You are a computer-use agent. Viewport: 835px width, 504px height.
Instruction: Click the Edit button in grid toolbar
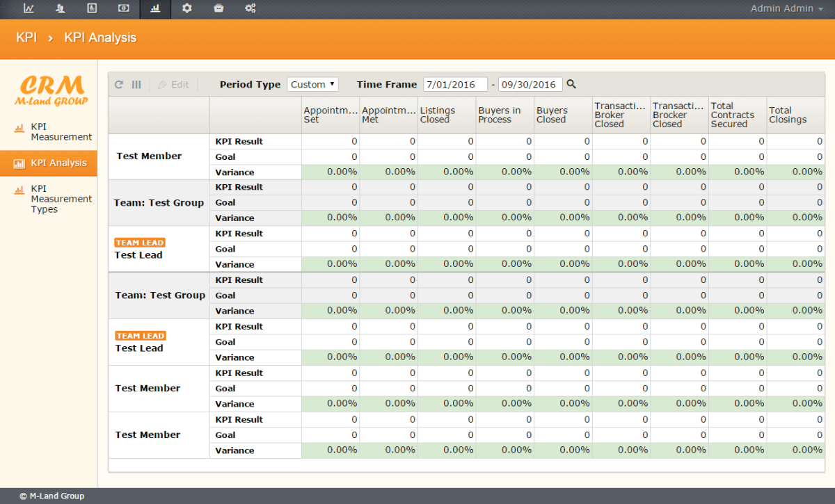pyautogui.click(x=173, y=84)
